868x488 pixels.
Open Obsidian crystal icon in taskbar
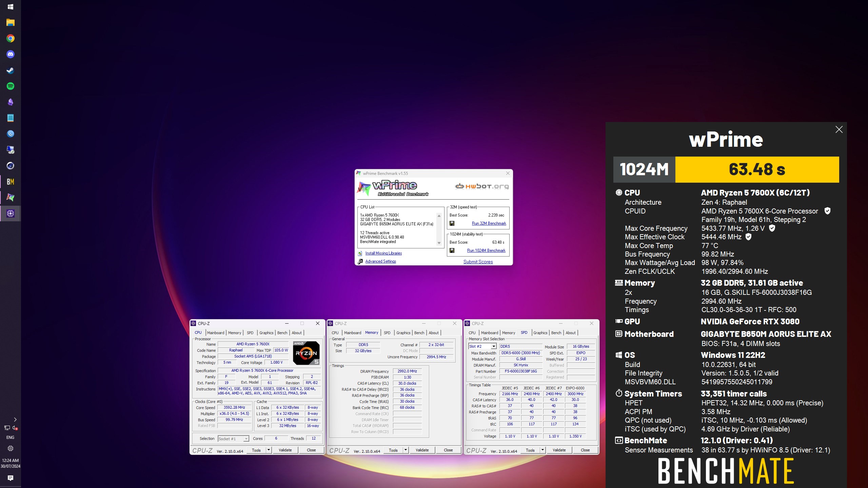(10, 102)
